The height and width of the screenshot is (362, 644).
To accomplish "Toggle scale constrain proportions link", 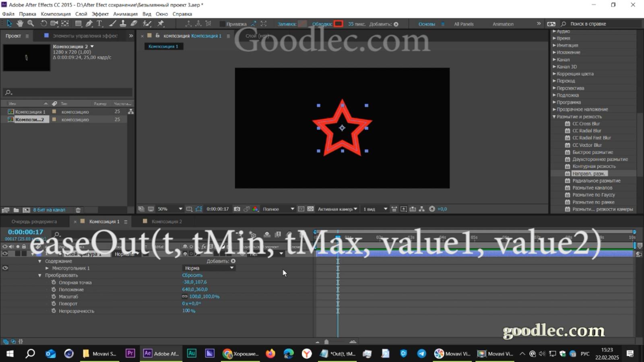I will pos(185,296).
